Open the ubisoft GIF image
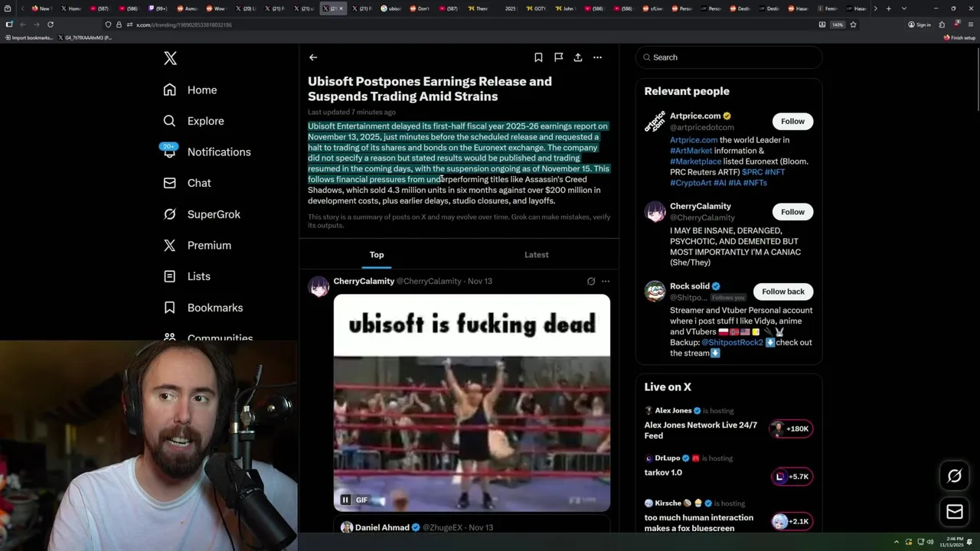This screenshot has width=980, height=551. coord(472,403)
